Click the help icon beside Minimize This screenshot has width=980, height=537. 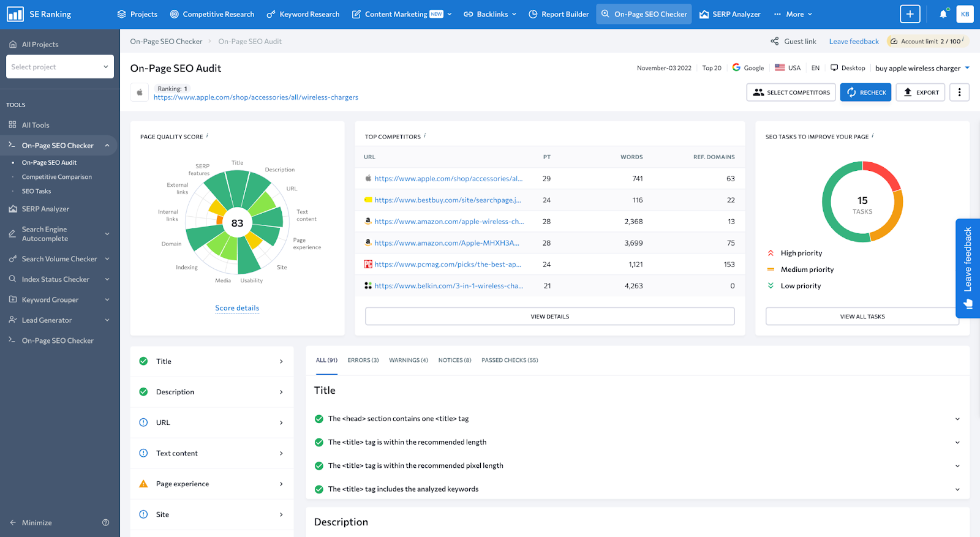pos(105,523)
